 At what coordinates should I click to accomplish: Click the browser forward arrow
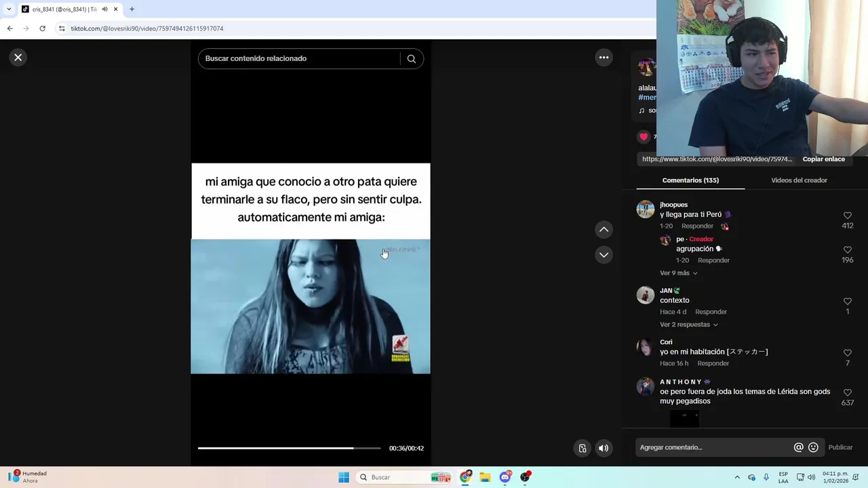[x=26, y=28]
